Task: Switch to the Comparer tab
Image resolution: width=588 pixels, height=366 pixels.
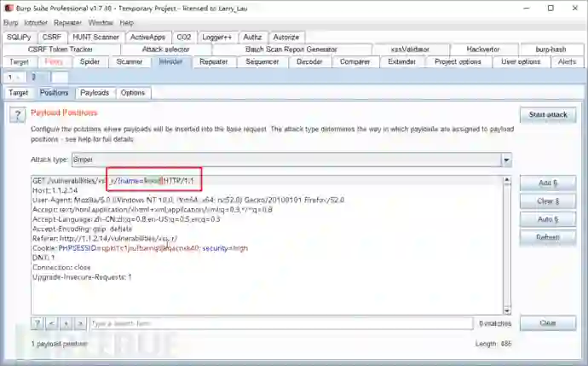Action: point(355,62)
